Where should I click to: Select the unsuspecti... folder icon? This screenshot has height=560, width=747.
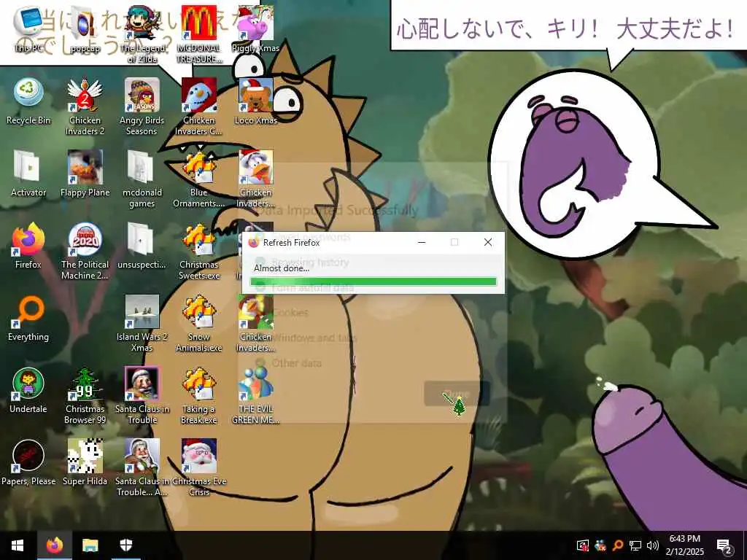tap(142, 246)
